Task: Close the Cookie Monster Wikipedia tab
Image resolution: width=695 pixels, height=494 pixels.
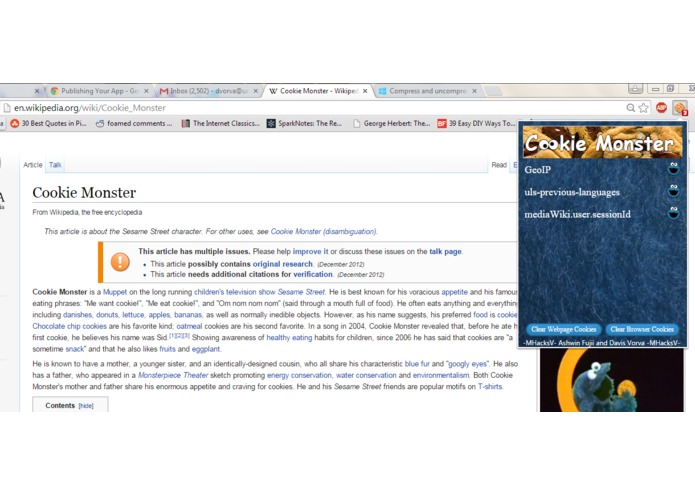Action: 365,91
